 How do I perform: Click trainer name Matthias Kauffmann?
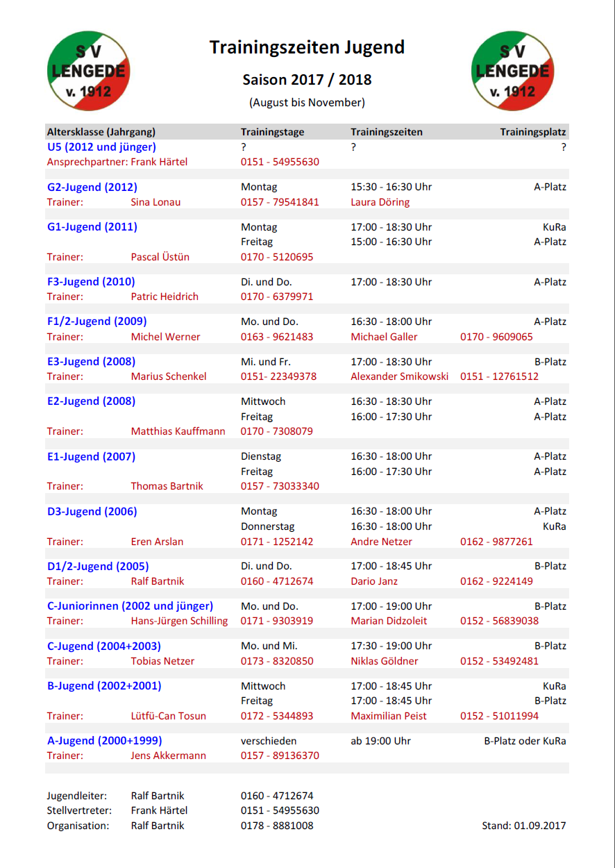[178, 431]
